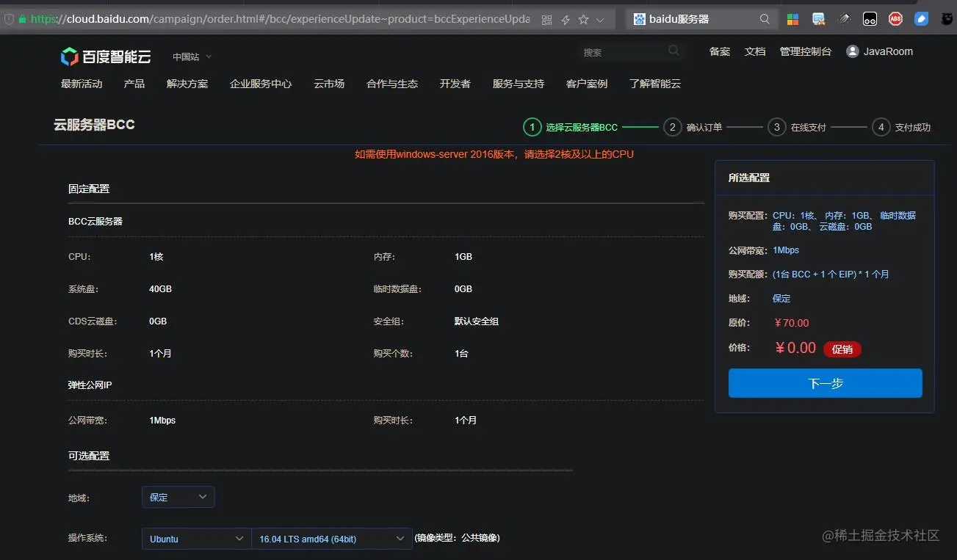Open 最新活动 menu

tap(82, 84)
